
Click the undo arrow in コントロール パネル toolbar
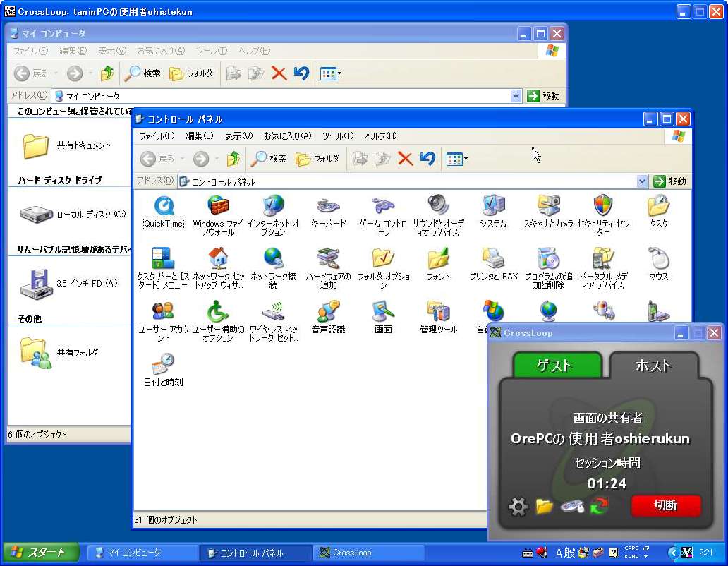coord(427,159)
